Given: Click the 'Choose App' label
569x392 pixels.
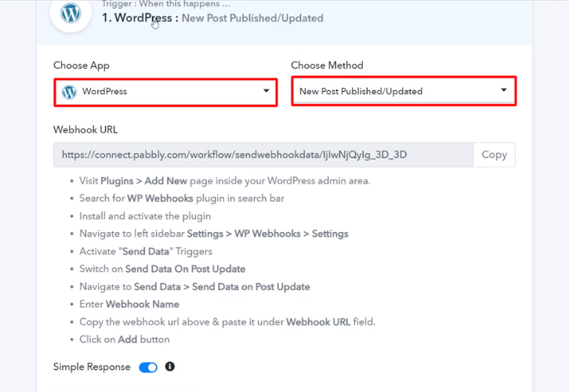Looking at the screenshot, I should (82, 65).
